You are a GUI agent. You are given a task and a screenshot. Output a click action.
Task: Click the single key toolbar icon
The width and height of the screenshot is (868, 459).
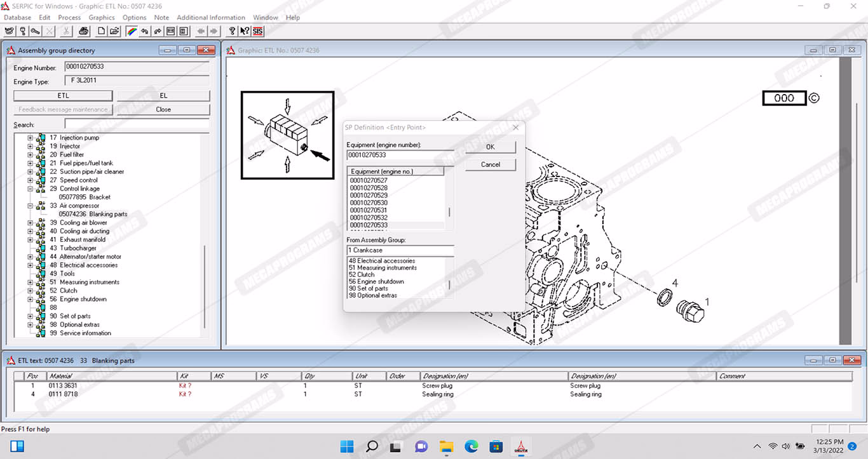click(x=23, y=30)
